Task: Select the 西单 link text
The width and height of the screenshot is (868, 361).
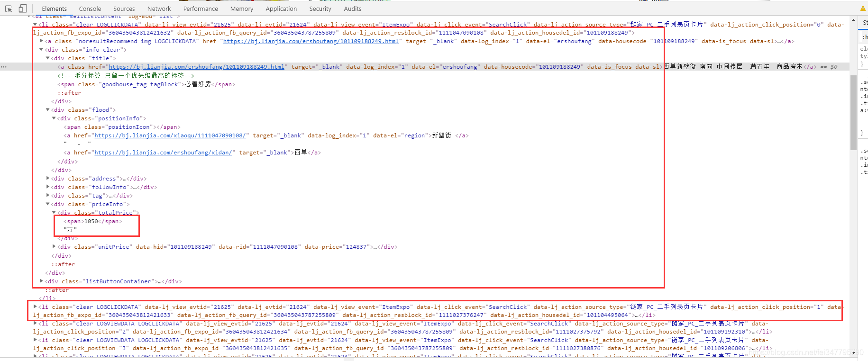Action: point(301,153)
